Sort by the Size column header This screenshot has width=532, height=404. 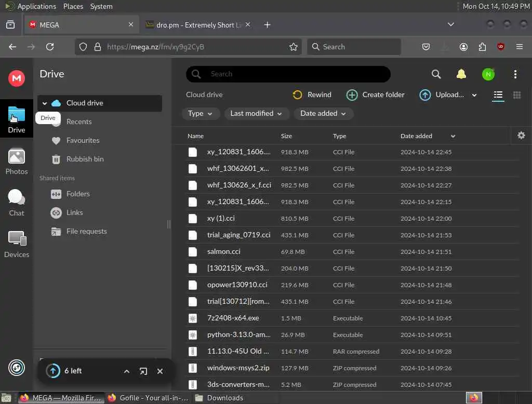(x=286, y=136)
